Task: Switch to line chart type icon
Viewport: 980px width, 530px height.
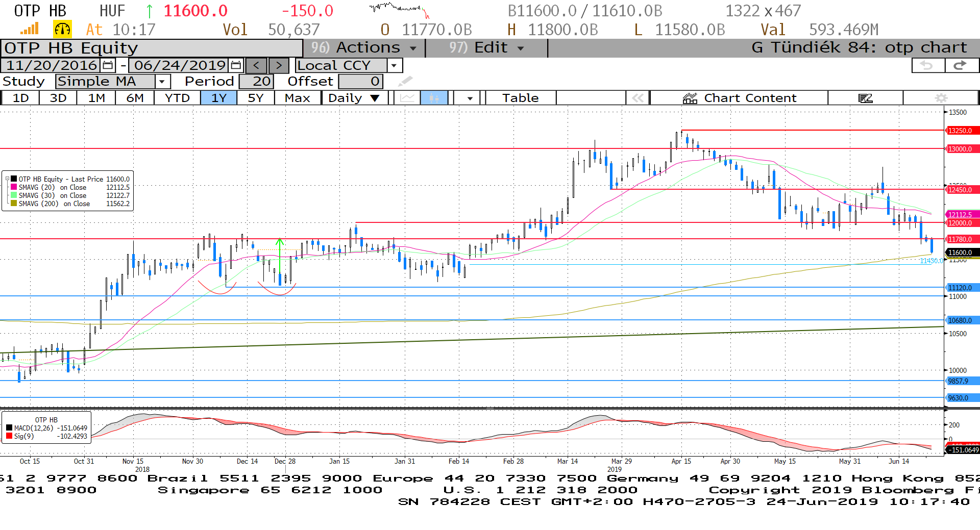Action: (407, 98)
